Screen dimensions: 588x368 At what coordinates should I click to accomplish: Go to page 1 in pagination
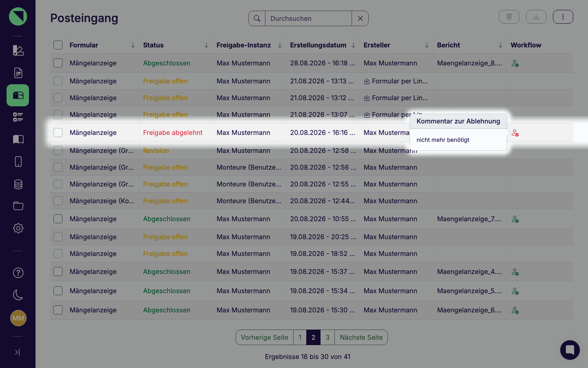(300, 337)
